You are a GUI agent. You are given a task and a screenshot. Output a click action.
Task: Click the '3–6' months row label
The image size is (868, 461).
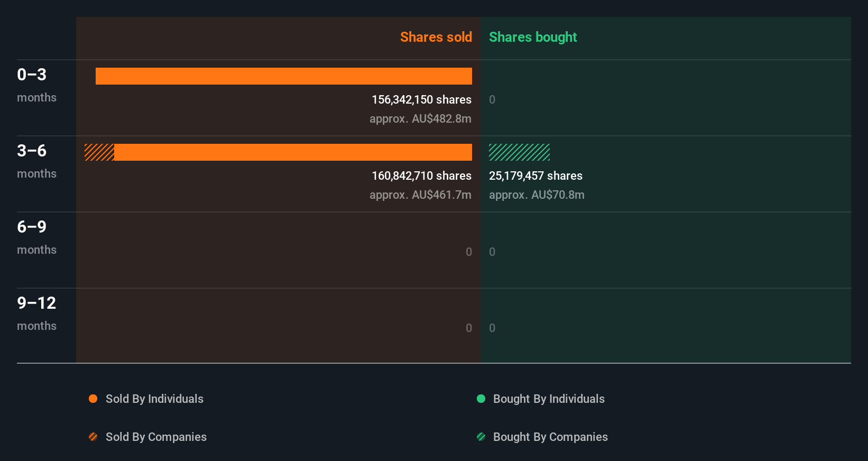pos(32,151)
